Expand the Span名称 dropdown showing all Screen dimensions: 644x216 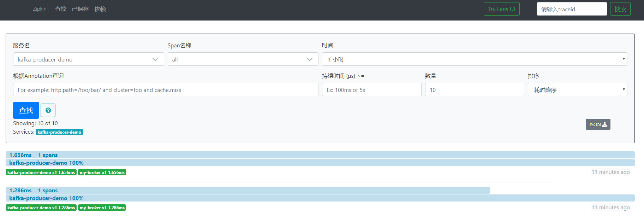243,59
